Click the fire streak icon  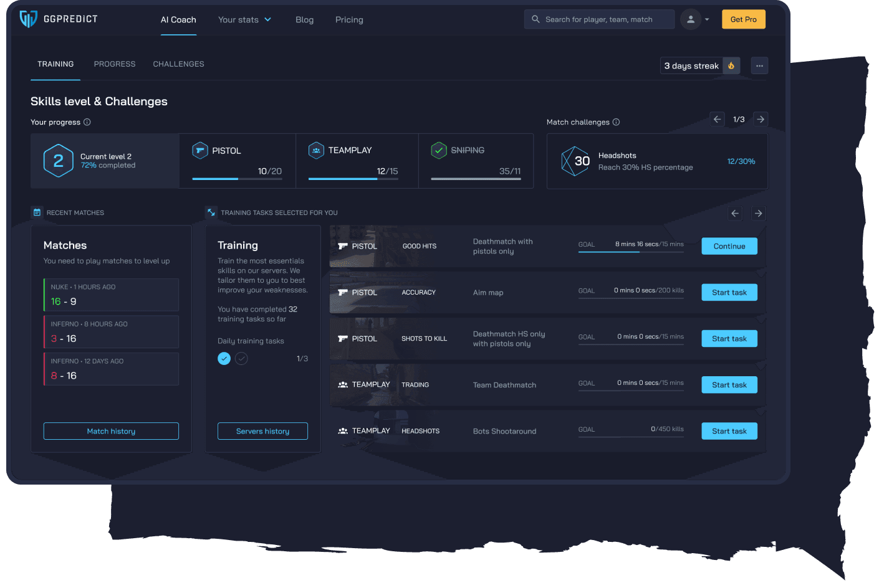point(731,65)
